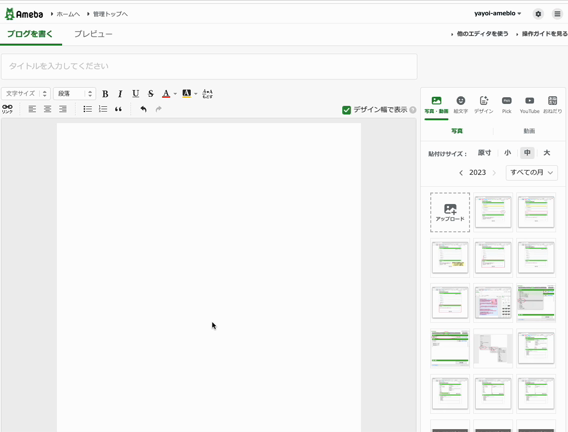Select the 動画 sub-tab
Image resolution: width=568 pixels, height=432 pixels.
click(529, 131)
